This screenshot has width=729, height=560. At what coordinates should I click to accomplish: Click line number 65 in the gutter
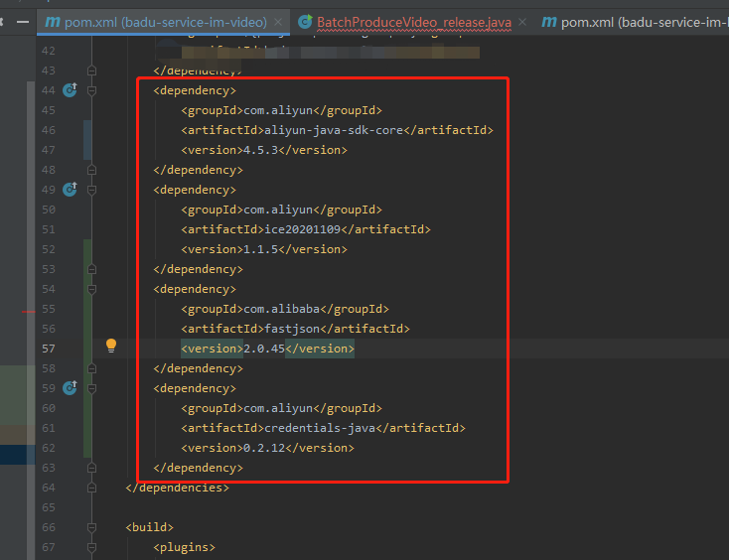point(49,507)
